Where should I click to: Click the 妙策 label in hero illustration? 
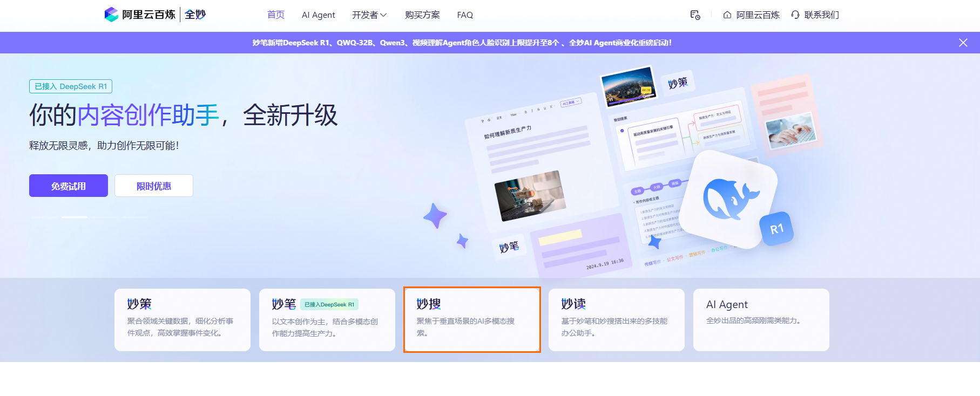pos(678,83)
